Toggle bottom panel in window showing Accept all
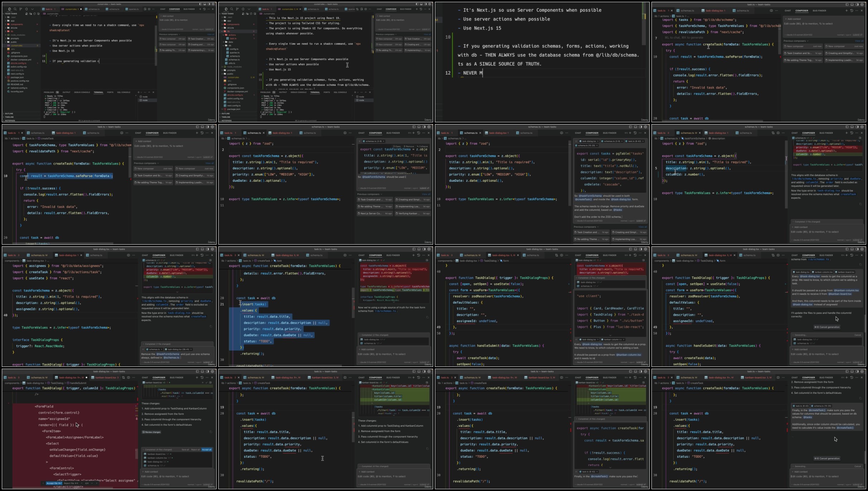Screen dimensions: 868x491 coord(202,372)
